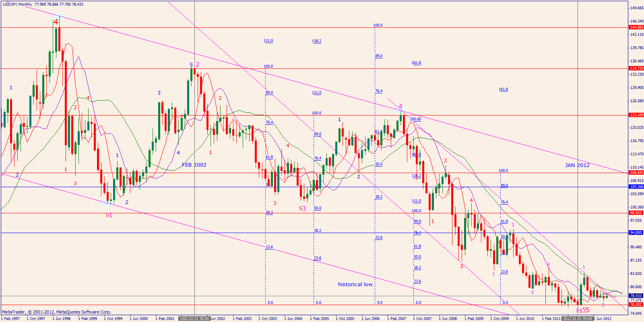644x322 pixels.
Task: Click the 103.590 price scale value
Action: pos(637,194)
